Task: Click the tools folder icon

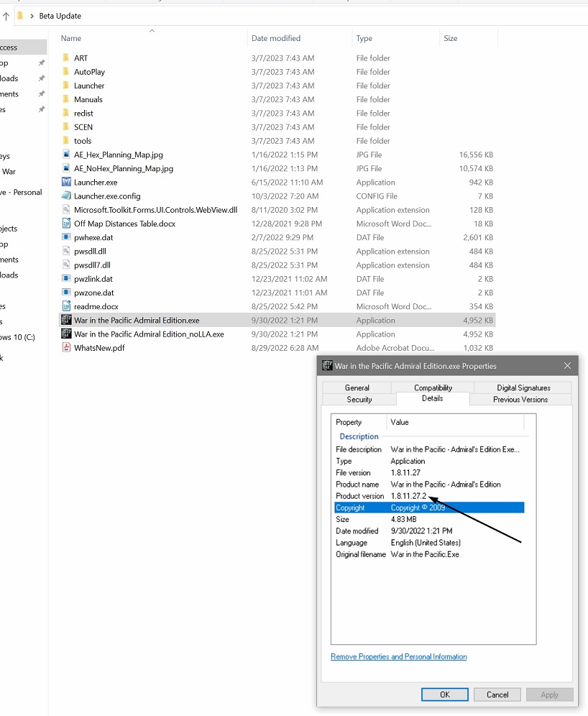Action: click(66, 141)
